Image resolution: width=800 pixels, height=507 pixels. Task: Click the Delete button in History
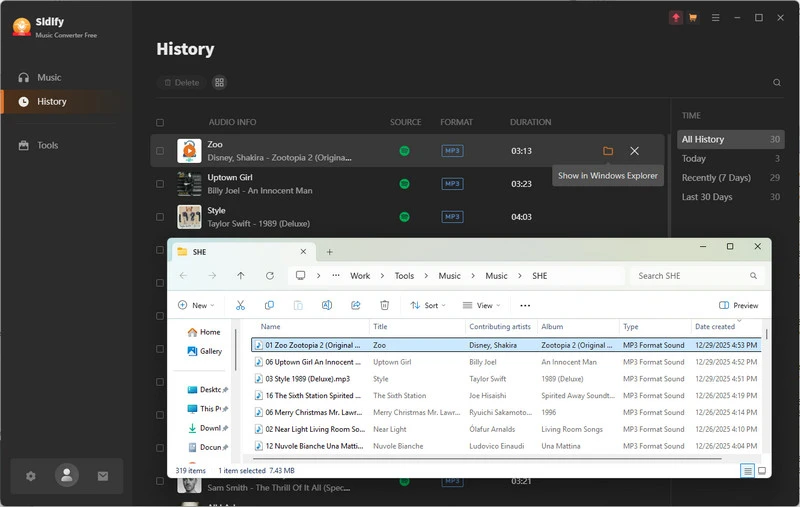[182, 83]
